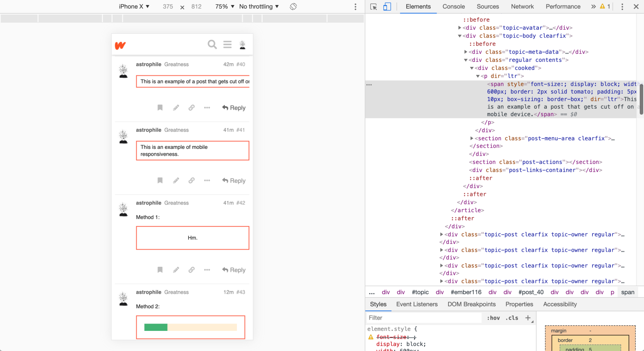Click the pencil edit icon on post #41
This screenshot has width=644, height=351.
click(176, 181)
